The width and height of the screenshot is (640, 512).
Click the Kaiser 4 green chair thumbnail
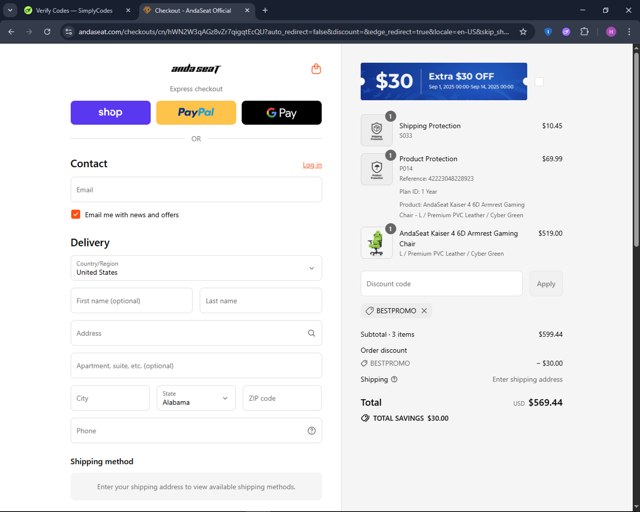tap(376, 243)
